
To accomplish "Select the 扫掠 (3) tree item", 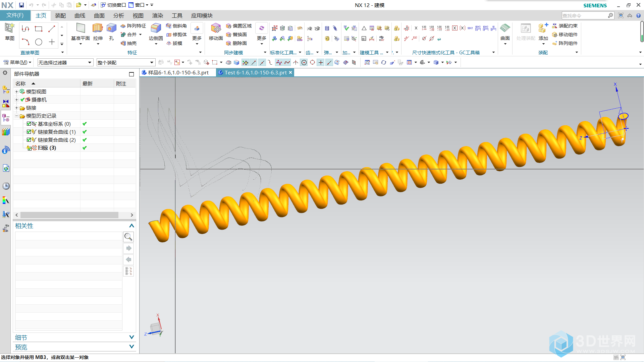I will [47, 148].
